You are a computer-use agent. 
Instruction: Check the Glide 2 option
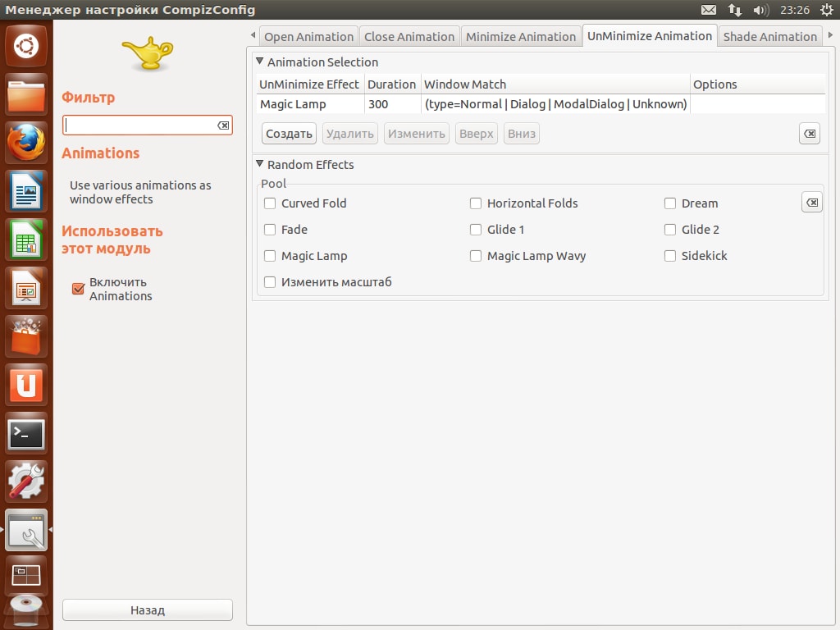(670, 230)
